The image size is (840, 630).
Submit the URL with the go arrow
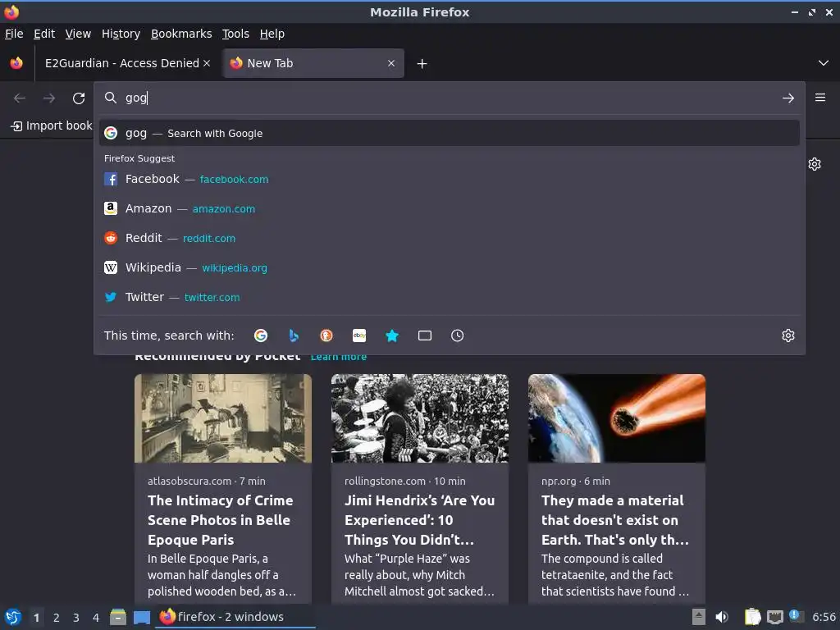[788, 98]
